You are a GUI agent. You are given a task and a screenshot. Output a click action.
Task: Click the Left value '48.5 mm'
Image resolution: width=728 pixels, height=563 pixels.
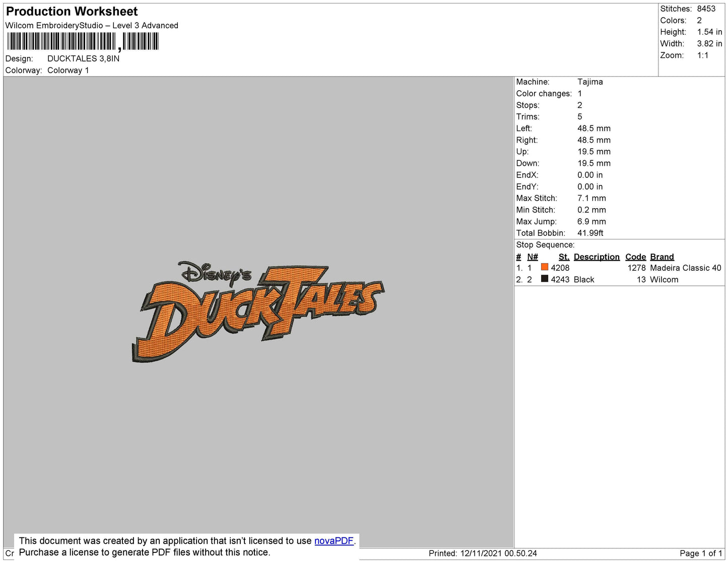(x=594, y=128)
